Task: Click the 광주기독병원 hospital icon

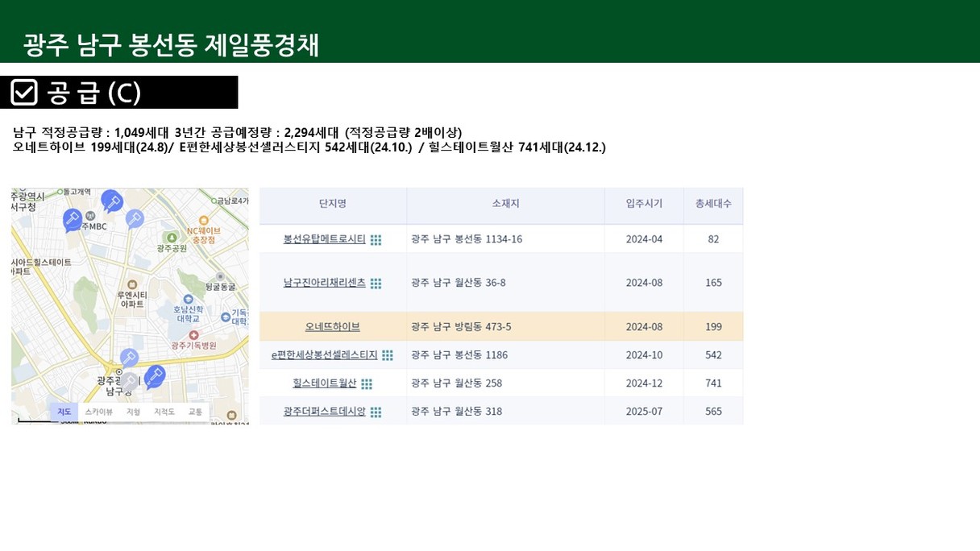Action: [x=193, y=335]
